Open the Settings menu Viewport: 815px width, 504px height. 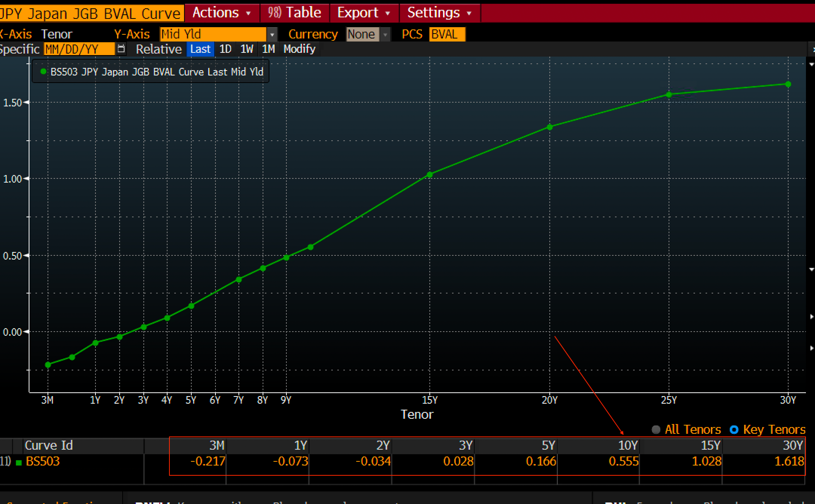pos(439,13)
